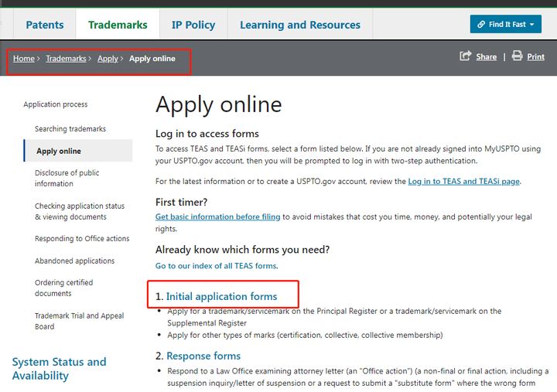Open the Patents tab
The image size is (557, 392).
[45, 25]
